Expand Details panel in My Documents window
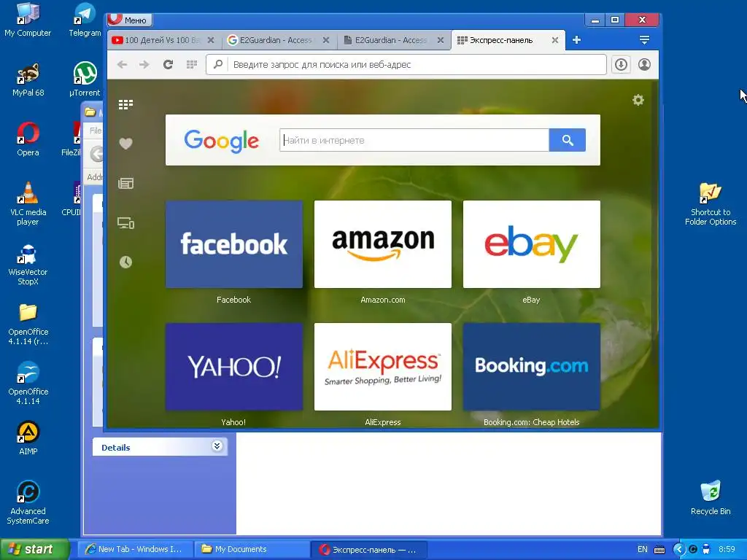Screen dimensions: 747x560 [x=217, y=446]
